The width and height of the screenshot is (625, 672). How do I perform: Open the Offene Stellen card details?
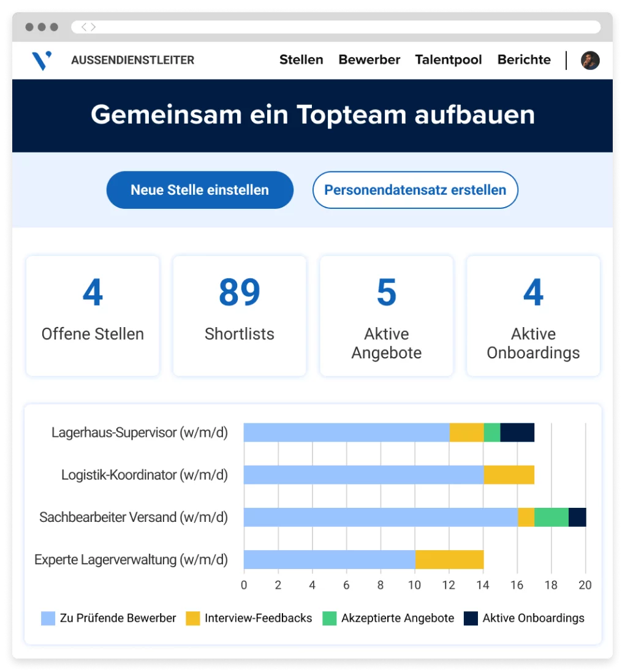coord(92,315)
